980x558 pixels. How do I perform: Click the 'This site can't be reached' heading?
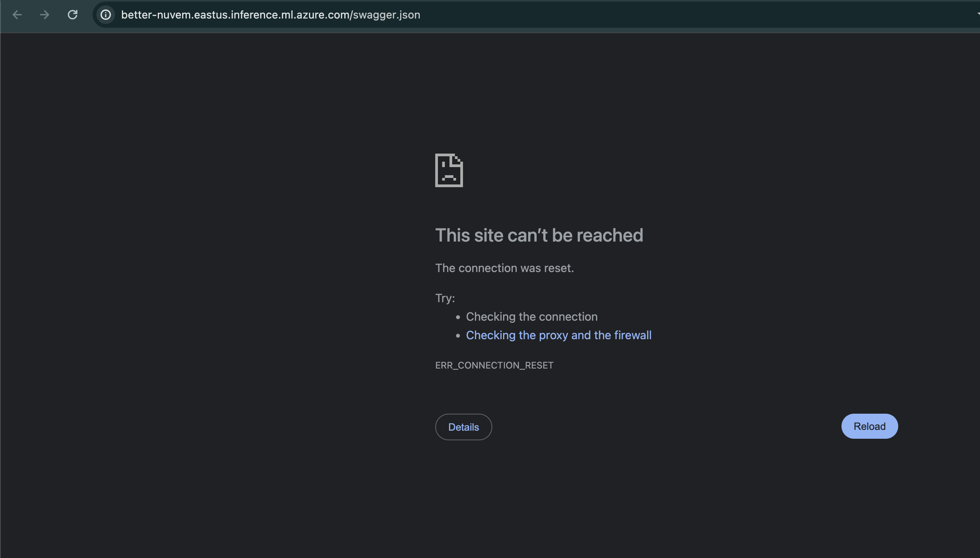tap(539, 235)
